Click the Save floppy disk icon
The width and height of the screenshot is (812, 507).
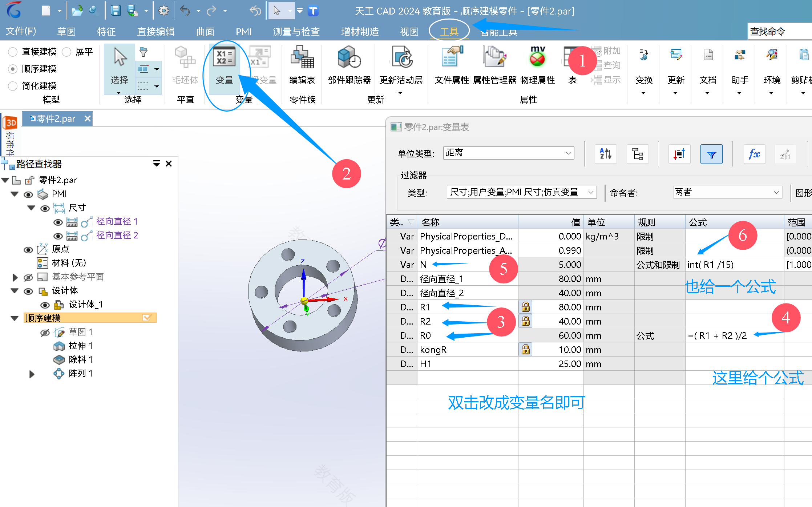116,11
